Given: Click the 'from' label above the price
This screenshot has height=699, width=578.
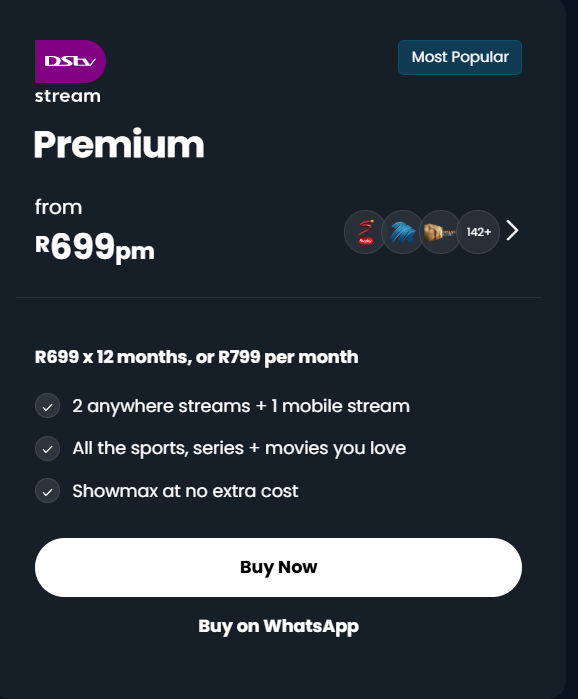Looking at the screenshot, I should (58, 207).
